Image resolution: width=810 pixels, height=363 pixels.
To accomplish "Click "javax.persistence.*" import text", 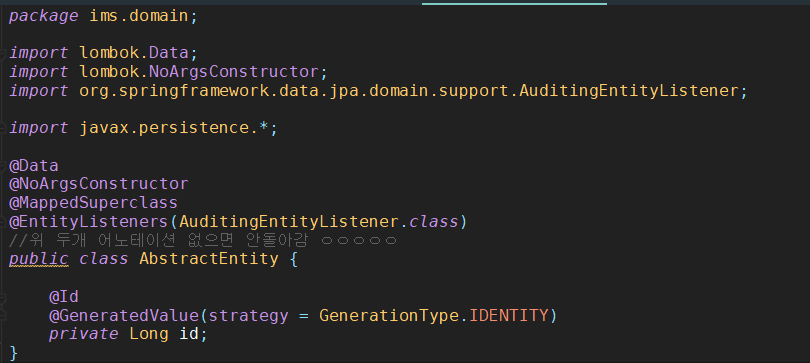I will 174,128.
